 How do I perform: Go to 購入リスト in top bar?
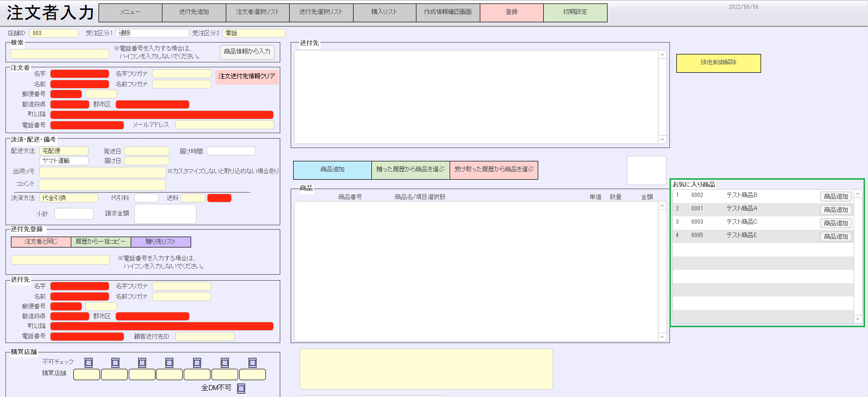tap(384, 12)
